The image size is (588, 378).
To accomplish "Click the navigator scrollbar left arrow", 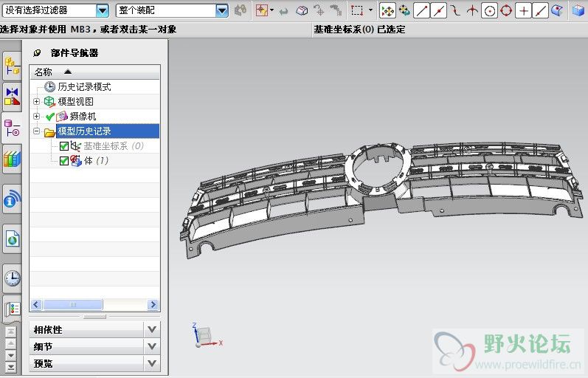I will click(x=36, y=304).
